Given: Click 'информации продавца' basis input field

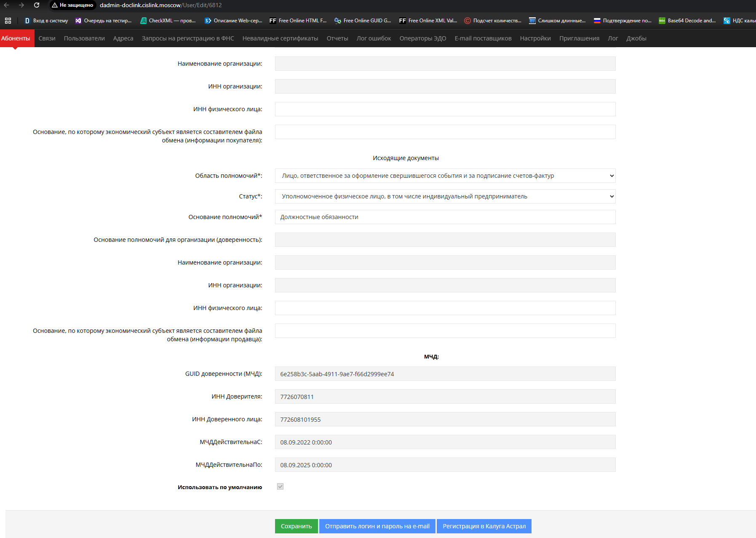Looking at the screenshot, I should click(x=445, y=331).
